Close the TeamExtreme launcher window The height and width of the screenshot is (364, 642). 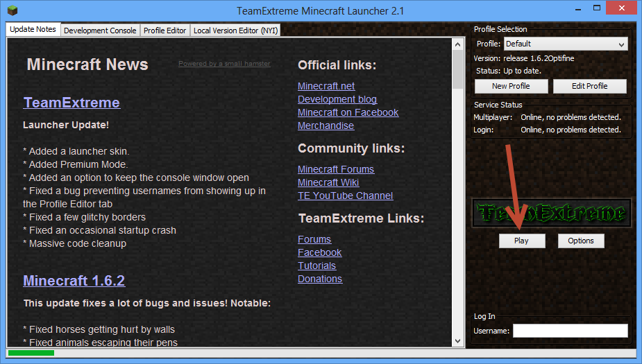(x=622, y=8)
